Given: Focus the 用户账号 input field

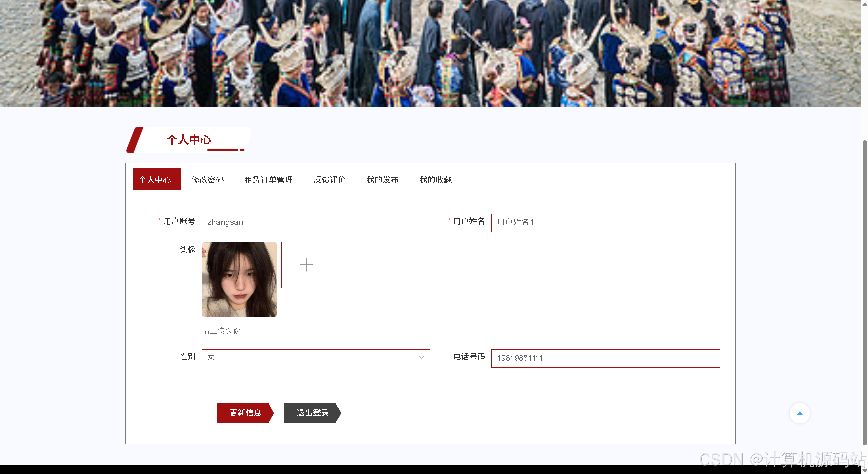Looking at the screenshot, I should click(x=315, y=223).
